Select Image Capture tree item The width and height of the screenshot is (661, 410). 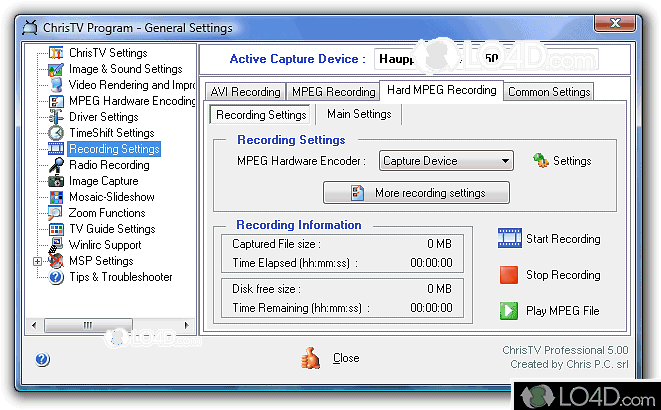(104, 181)
